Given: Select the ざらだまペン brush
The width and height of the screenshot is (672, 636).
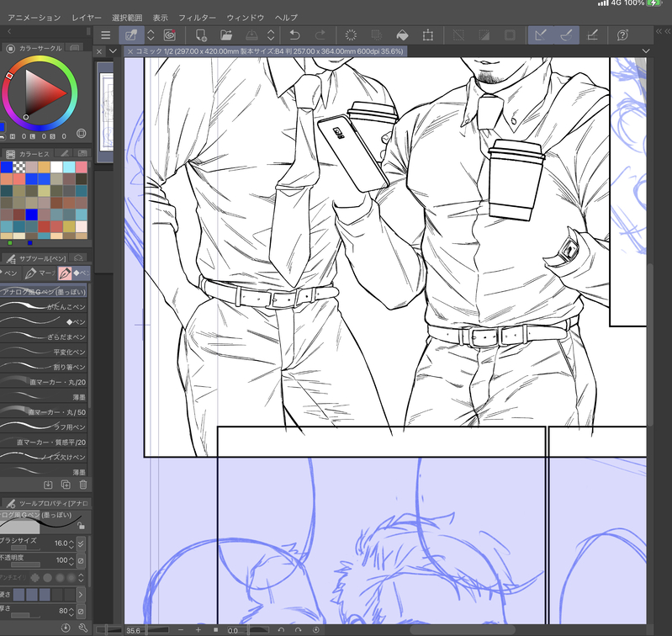Looking at the screenshot, I should click(x=43, y=337).
